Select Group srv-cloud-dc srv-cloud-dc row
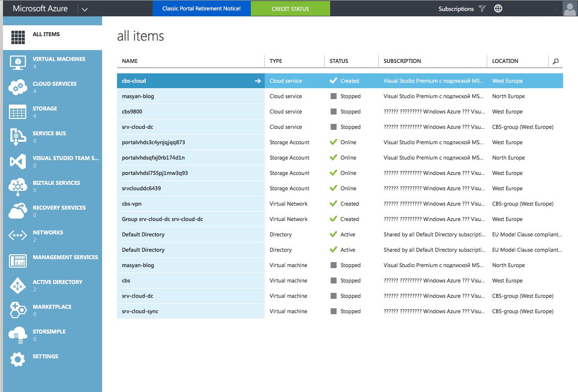The width and height of the screenshot is (578, 392). [x=340, y=219]
